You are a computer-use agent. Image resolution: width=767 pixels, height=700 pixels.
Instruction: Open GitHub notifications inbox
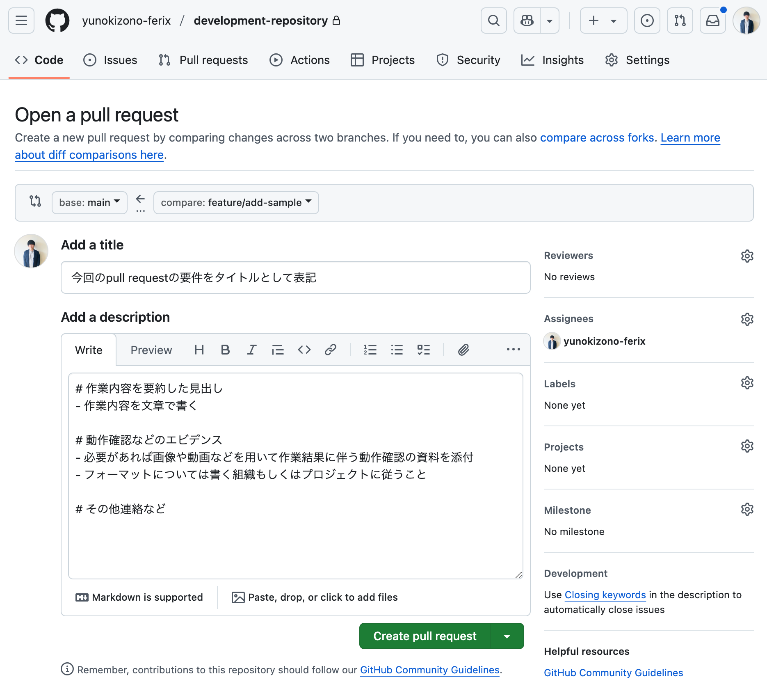pyautogui.click(x=712, y=21)
